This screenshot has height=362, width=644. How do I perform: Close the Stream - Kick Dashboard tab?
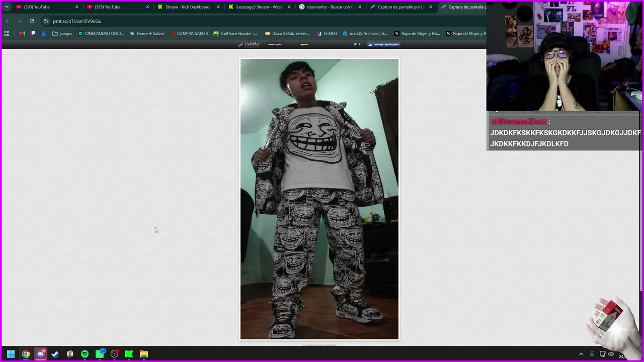pyautogui.click(x=218, y=7)
